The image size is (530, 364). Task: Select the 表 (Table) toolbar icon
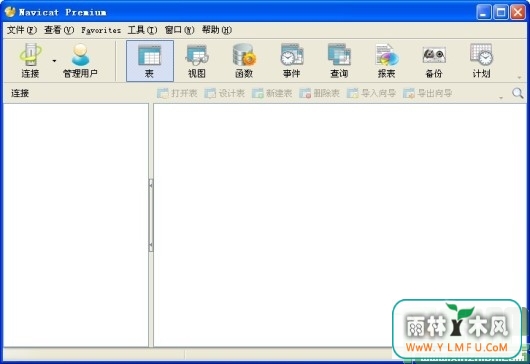[150, 61]
